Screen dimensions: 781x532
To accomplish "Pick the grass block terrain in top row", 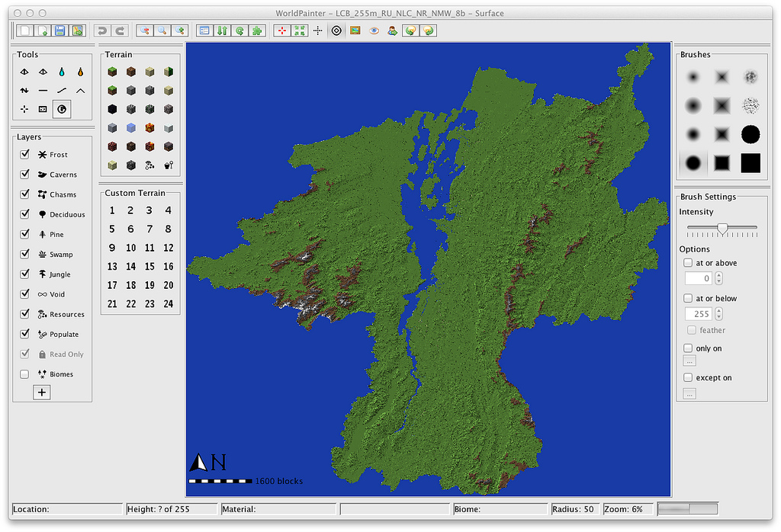I will pos(112,72).
